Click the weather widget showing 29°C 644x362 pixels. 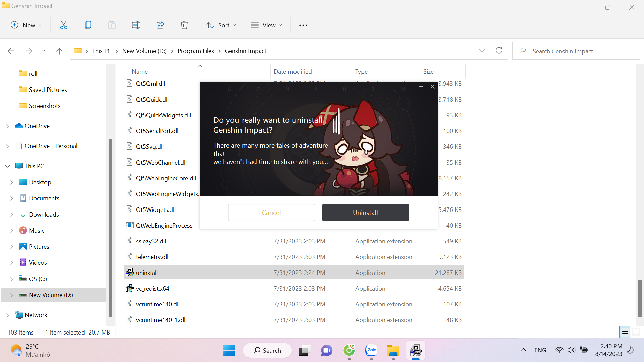pyautogui.click(x=30, y=350)
